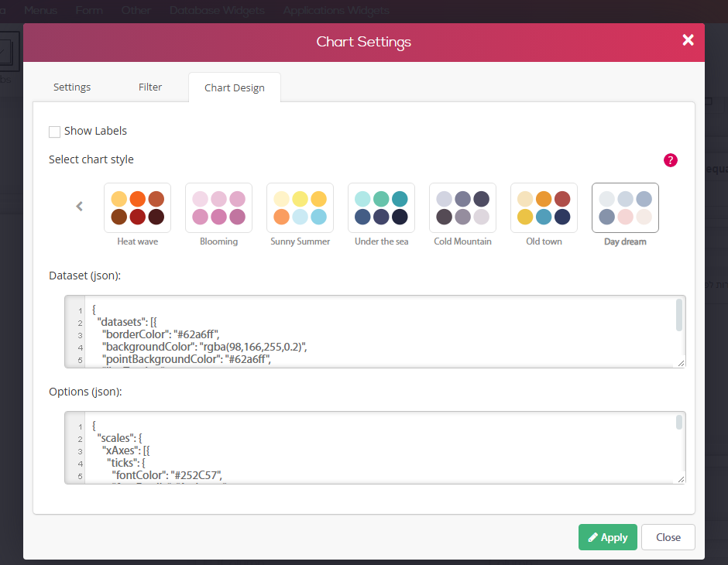The width and height of the screenshot is (728, 565).
Task: Open the chart style help icon
Action: 671,160
